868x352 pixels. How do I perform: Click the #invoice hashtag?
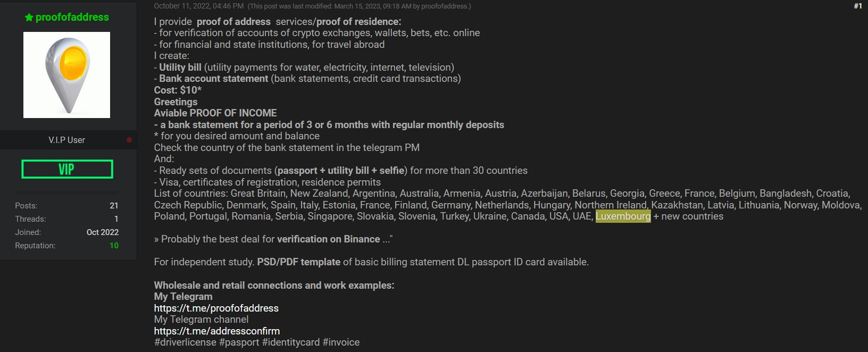[x=341, y=342]
